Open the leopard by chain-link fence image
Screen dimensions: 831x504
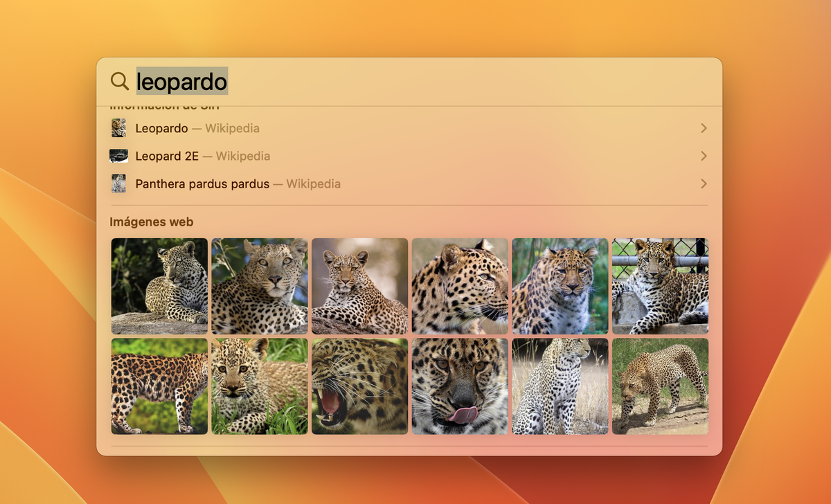point(660,286)
